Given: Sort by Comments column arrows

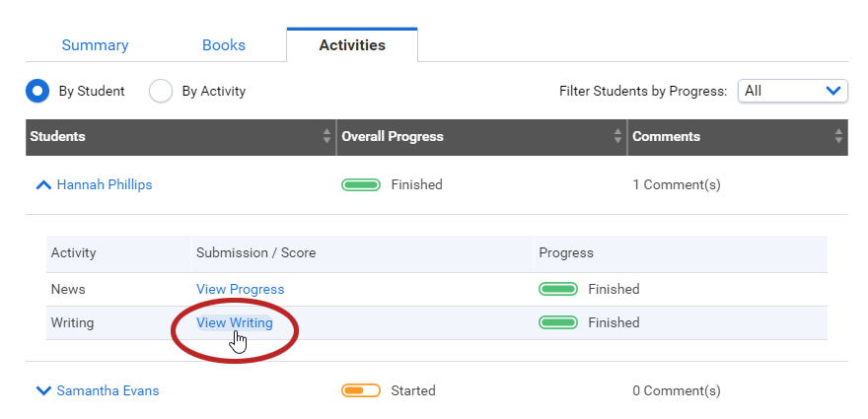Looking at the screenshot, I should (838, 136).
